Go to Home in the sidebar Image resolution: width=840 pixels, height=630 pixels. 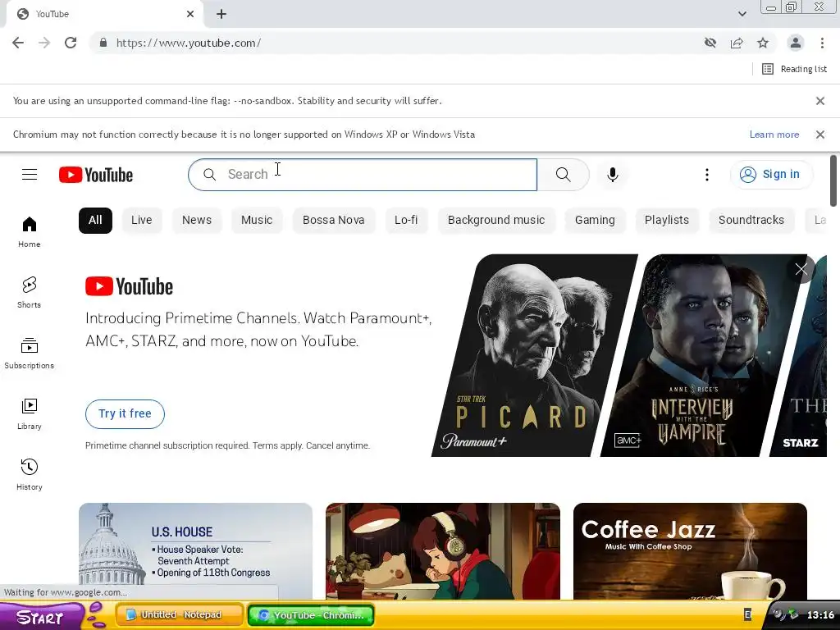[x=30, y=232]
